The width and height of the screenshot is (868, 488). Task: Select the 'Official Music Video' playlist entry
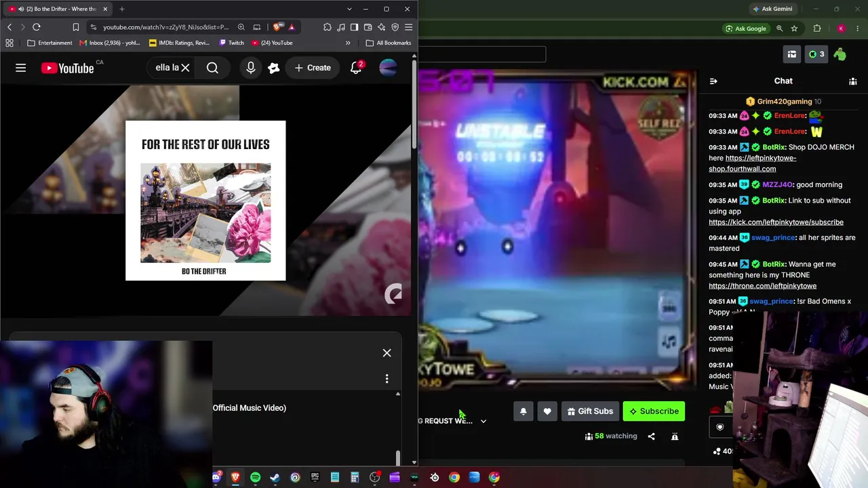249,408
